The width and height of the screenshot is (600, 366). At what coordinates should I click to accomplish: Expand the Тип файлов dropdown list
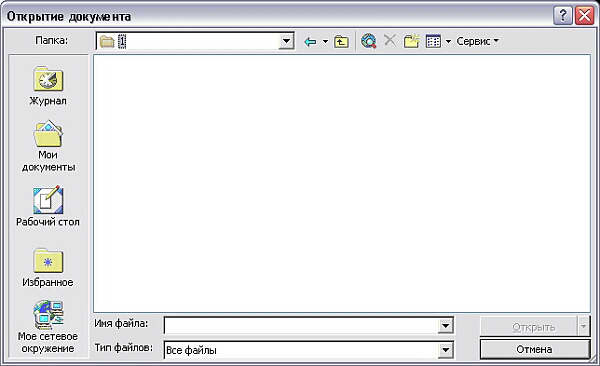click(x=445, y=350)
